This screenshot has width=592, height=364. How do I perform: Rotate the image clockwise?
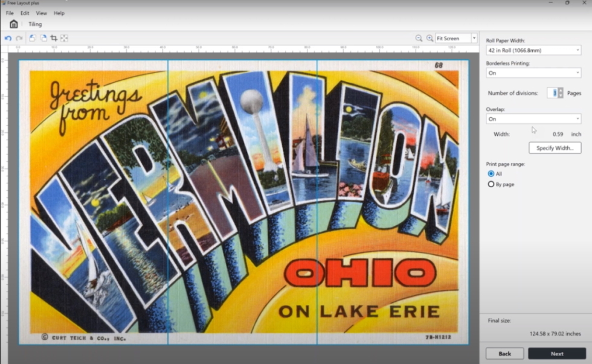point(43,38)
